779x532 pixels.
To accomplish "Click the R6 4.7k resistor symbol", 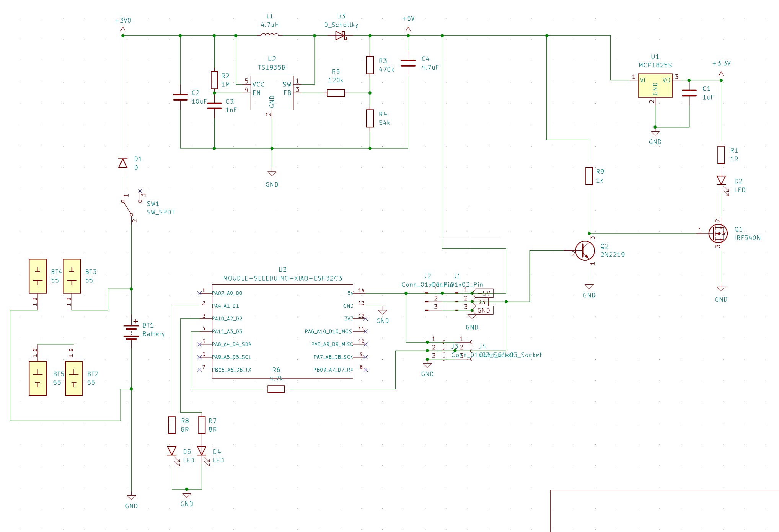I will pos(276,389).
